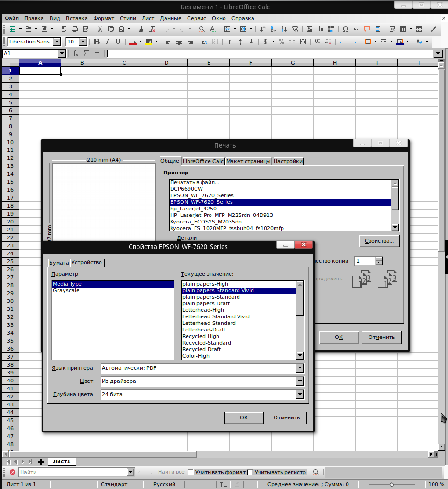Click the Bold formatting icon
Screen dimensions: 448x489
pos(97,42)
